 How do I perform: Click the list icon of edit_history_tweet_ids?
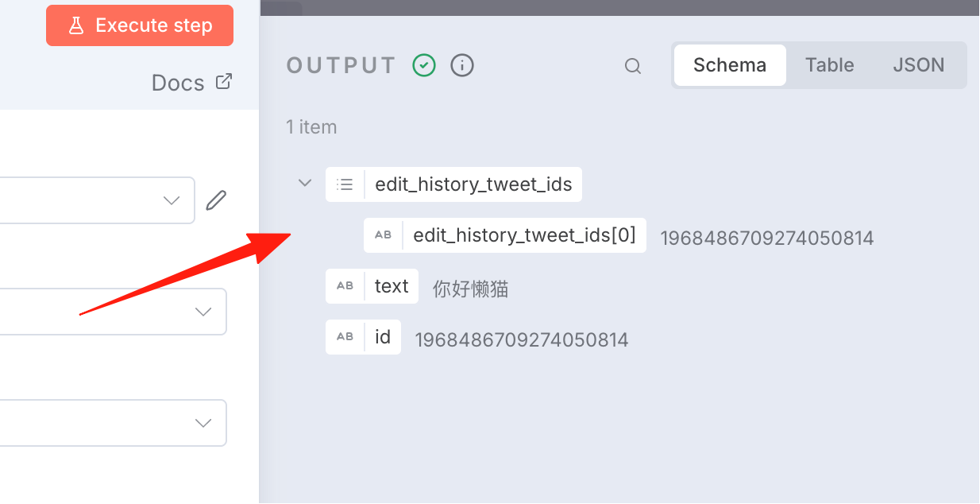click(345, 184)
